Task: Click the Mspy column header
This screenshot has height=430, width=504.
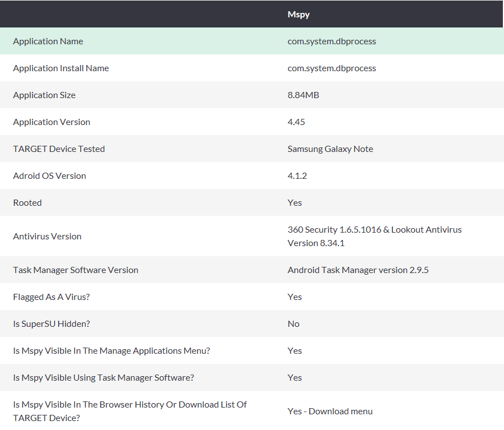Action: click(x=298, y=15)
